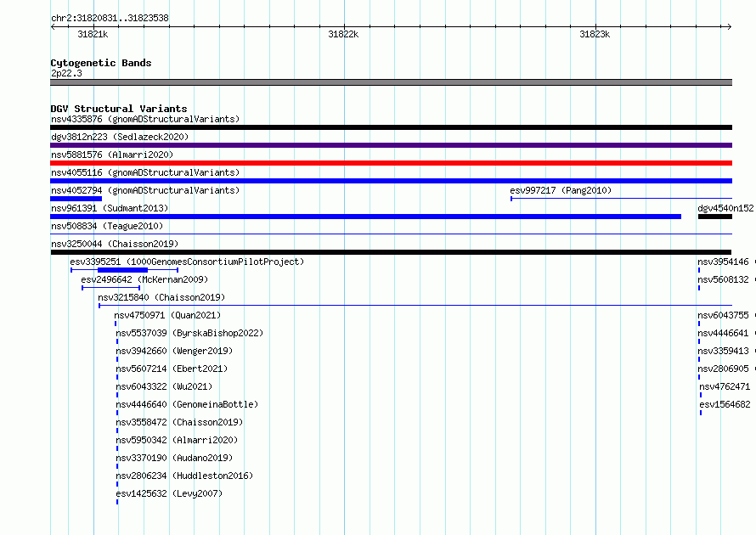Select the nsv3359413 label

click(723, 351)
